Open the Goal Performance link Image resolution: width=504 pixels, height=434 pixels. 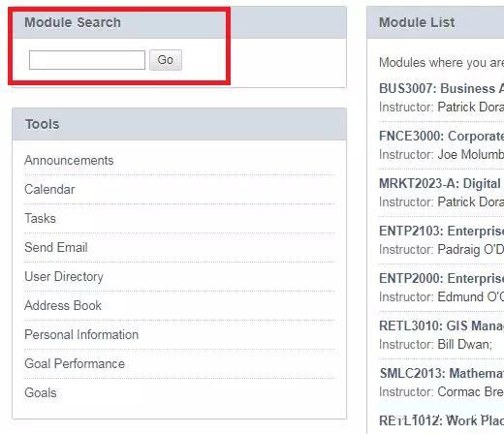(75, 364)
